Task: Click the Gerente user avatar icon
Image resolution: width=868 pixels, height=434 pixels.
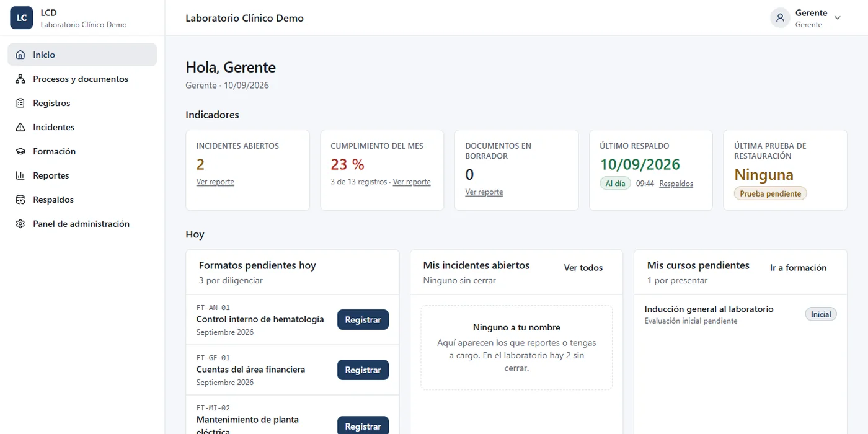Action: (x=780, y=18)
